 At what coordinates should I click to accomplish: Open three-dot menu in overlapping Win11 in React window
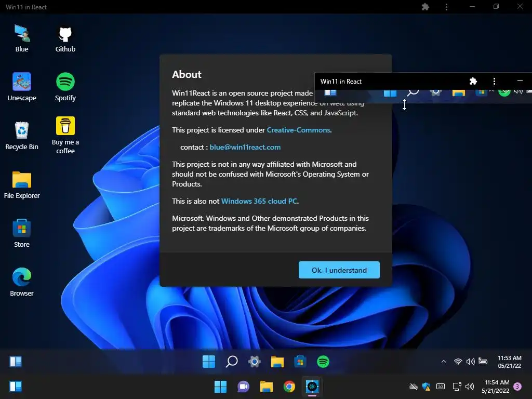[x=495, y=82]
